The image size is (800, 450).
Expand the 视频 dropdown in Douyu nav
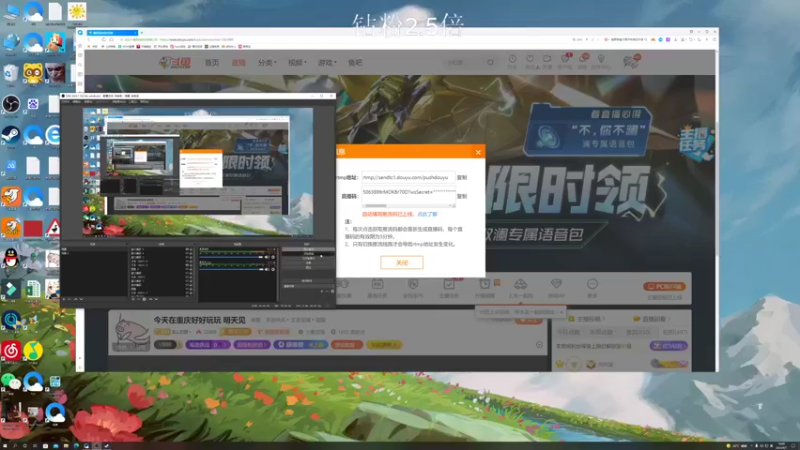point(297,63)
